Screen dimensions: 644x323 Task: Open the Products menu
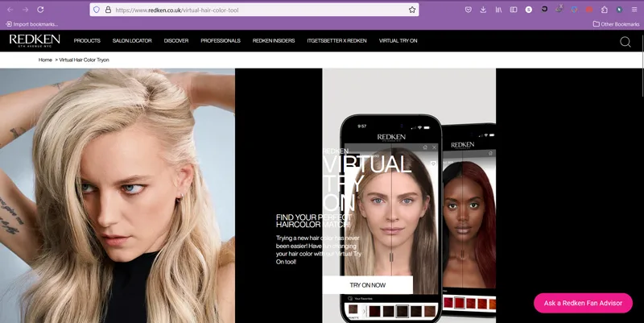coord(87,41)
